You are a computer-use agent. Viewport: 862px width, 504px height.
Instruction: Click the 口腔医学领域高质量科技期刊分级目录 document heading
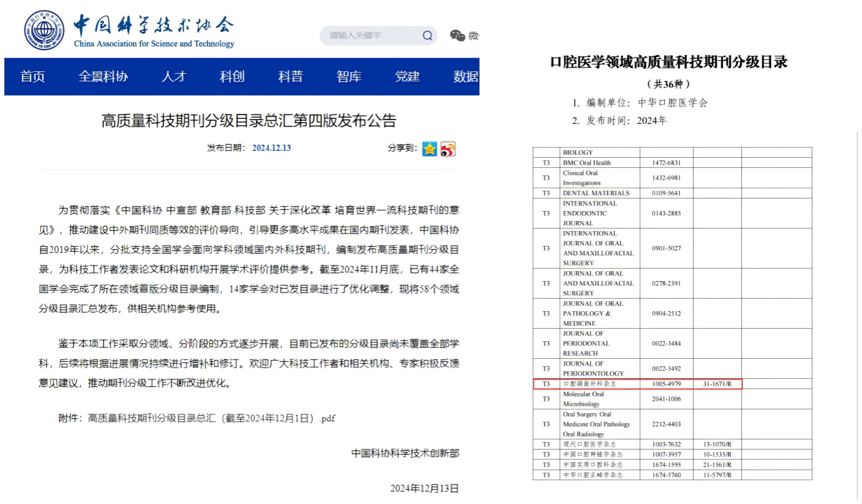(668, 62)
